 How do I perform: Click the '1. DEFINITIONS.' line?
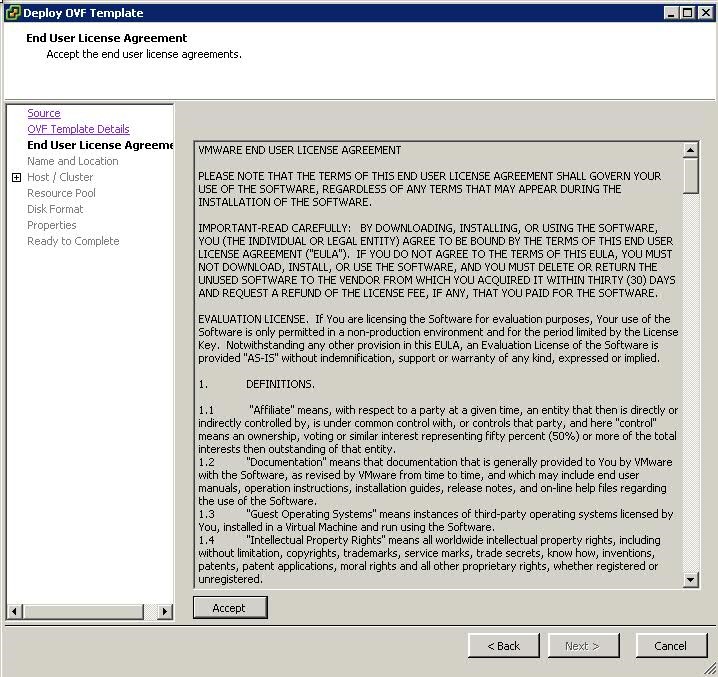coord(256,384)
